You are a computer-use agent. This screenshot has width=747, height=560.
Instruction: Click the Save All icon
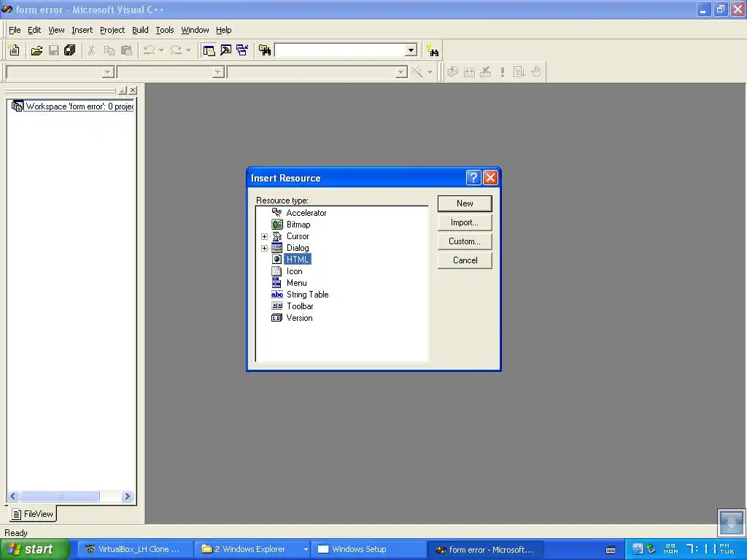click(x=70, y=50)
